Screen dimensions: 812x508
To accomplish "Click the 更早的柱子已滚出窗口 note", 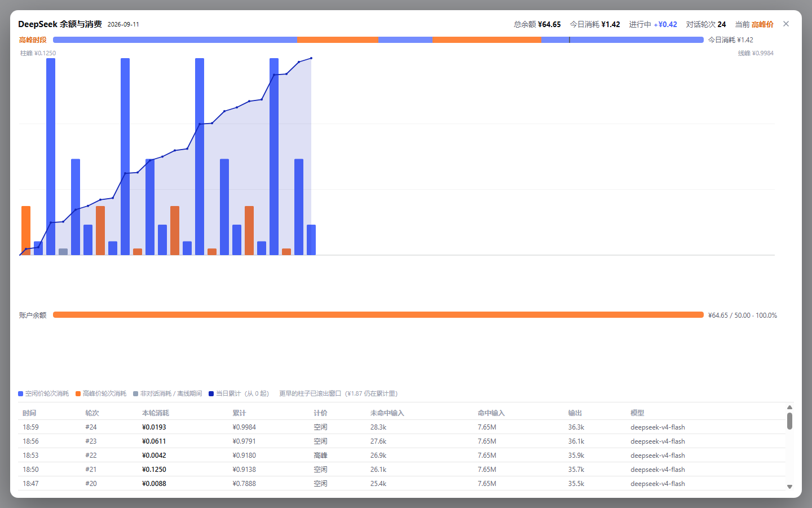I will pyautogui.click(x=338, y=393).
